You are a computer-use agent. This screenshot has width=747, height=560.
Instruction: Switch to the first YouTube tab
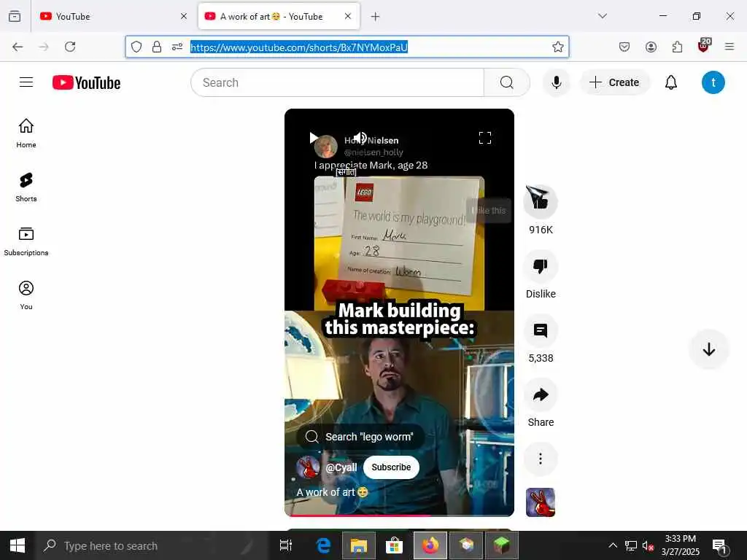114,16
